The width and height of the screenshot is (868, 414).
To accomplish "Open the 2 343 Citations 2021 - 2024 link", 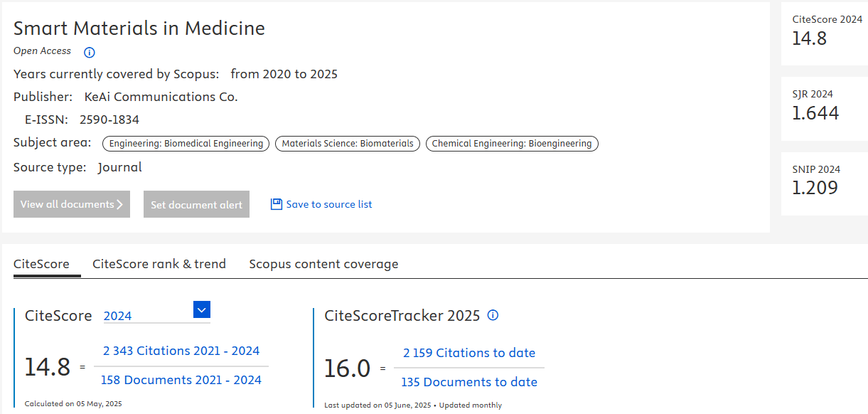I will click(181, 351).
